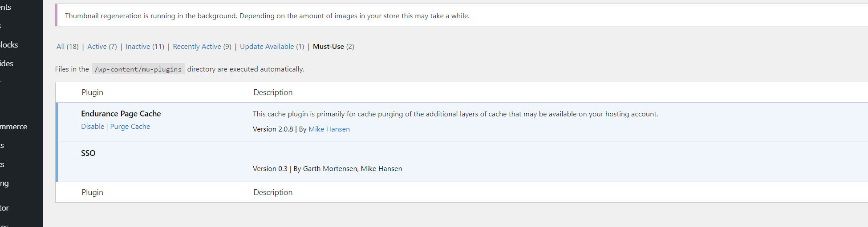Open Mike Hansen's author link
This screenshot has height=227, width=868.
point(329,129)
